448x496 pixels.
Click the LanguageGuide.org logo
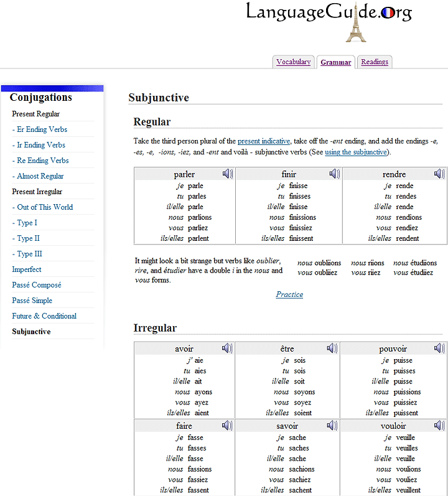[329, 21]
